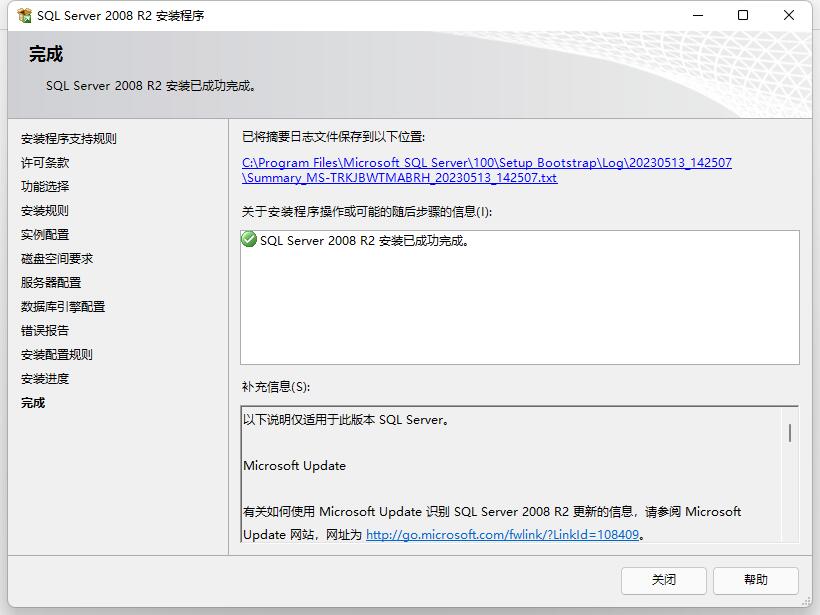Open the Summary log file path link
Viewport: 820px width, 615px height.
pos(487,170)
